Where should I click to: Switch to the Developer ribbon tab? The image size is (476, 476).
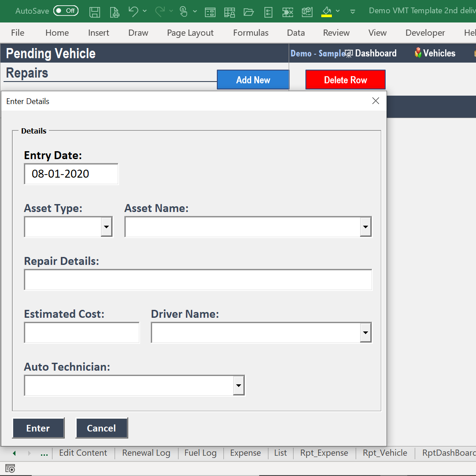point(425,33)
